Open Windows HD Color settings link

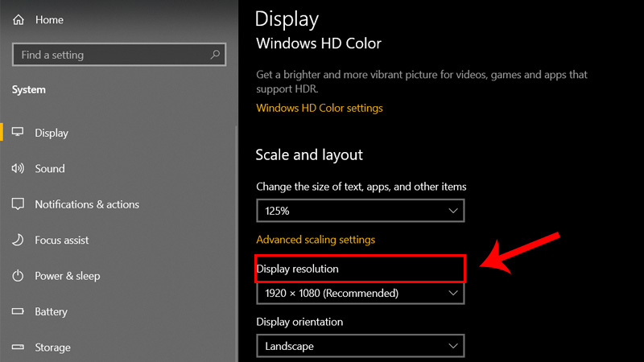coord(320,108)
